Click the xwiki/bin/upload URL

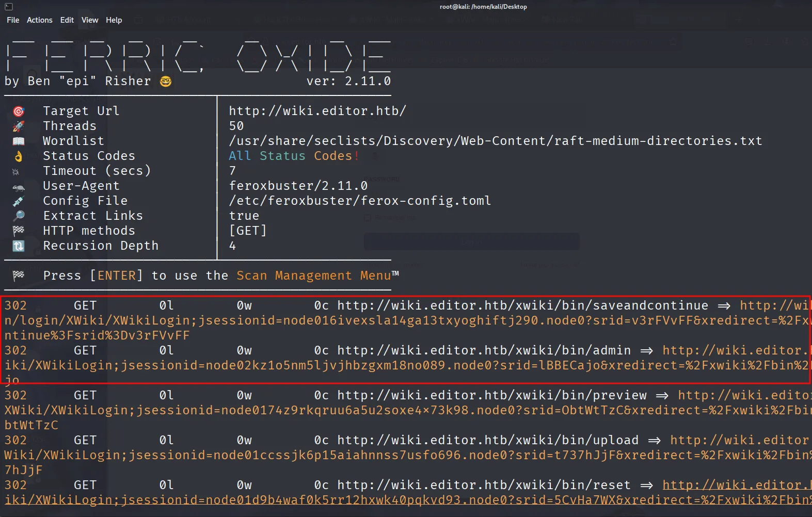(488, 440)
